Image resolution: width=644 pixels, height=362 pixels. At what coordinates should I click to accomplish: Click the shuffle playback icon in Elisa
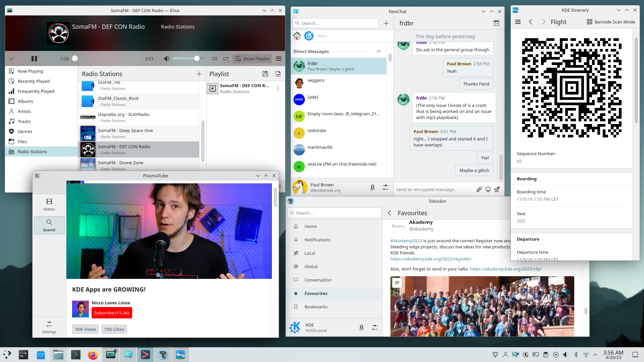tap(214, 58)
